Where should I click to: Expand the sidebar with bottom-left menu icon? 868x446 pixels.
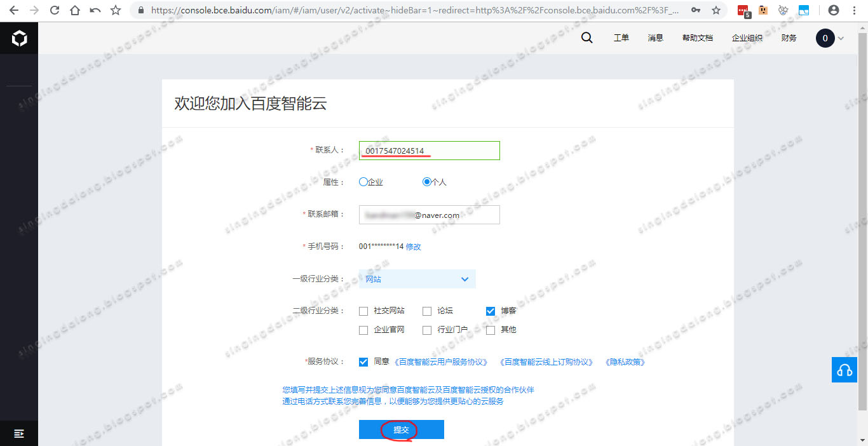click(x=19, y=433)
